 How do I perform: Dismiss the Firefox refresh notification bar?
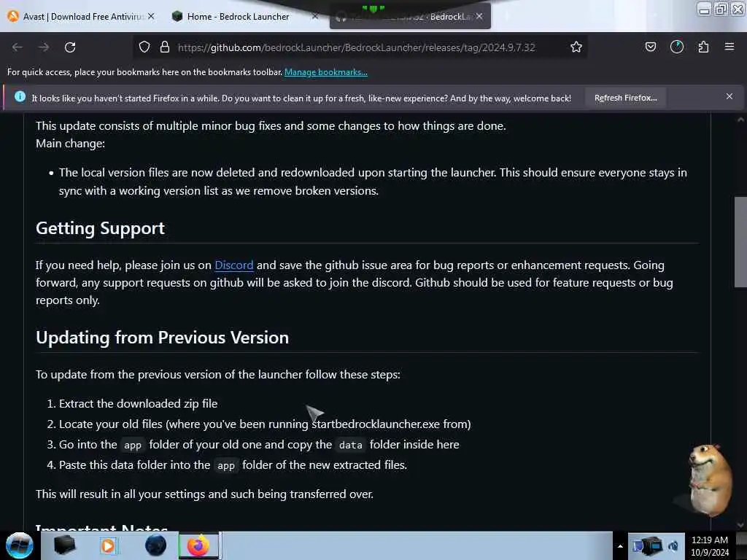pyautogui.click(x=729, y=97)
